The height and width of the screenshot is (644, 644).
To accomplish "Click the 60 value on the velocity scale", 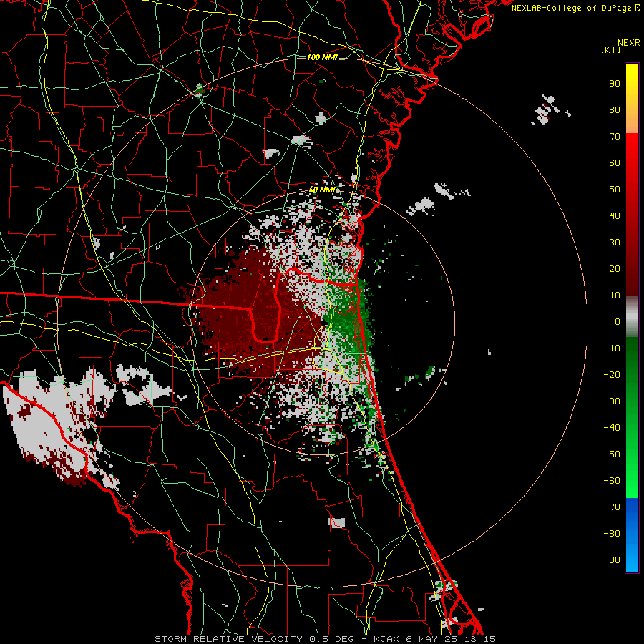I will pyautogui.click(x=615, y=163).
